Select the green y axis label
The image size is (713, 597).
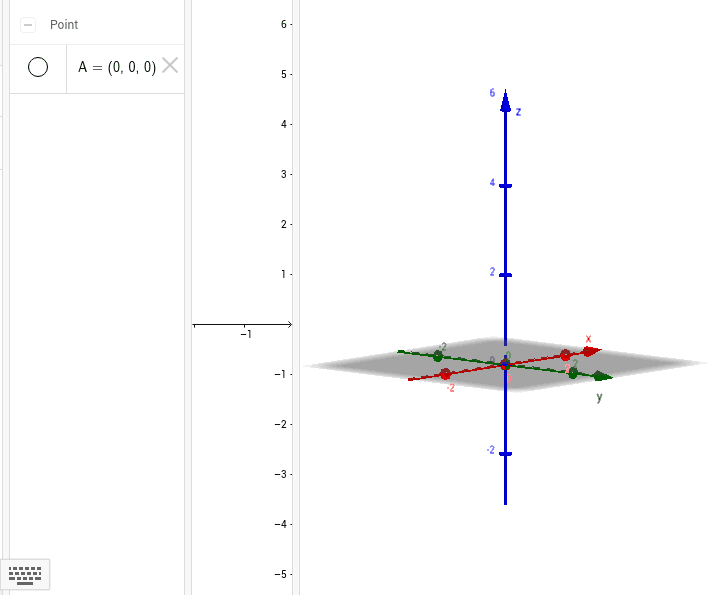tap(599, 397)
